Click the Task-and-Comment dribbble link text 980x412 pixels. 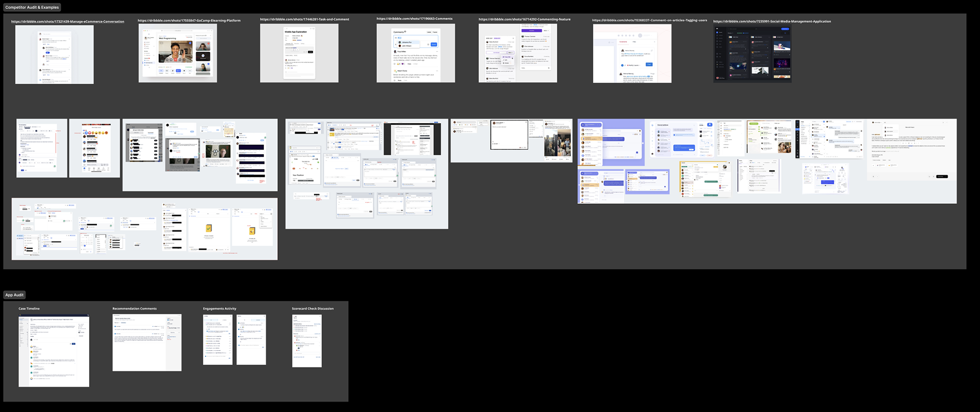tap(305, 19)
